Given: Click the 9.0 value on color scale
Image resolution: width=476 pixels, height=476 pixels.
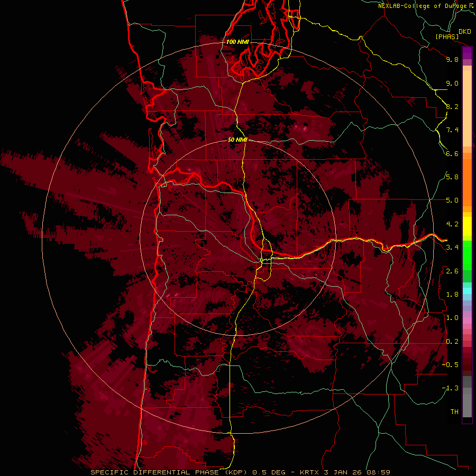Looking at the screenshot, I should coord(452,83).
